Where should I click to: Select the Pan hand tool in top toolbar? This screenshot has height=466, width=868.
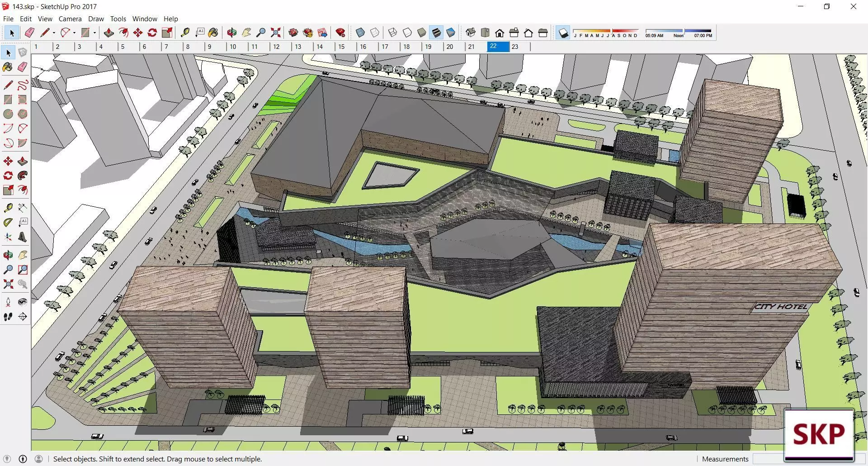tap(246, 33)
